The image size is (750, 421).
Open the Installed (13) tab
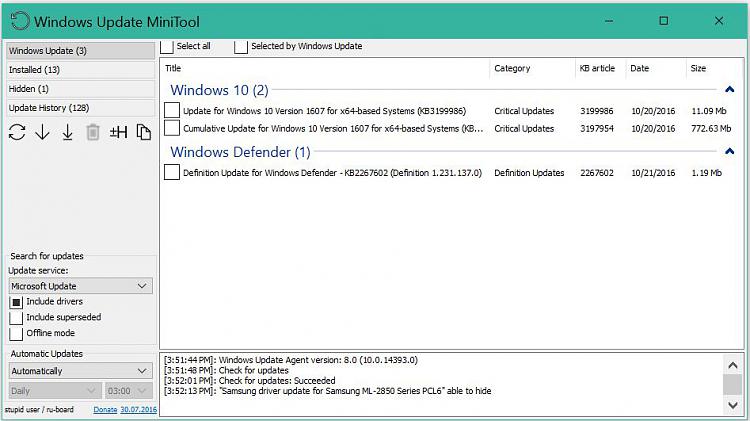[x=80, y=70]
